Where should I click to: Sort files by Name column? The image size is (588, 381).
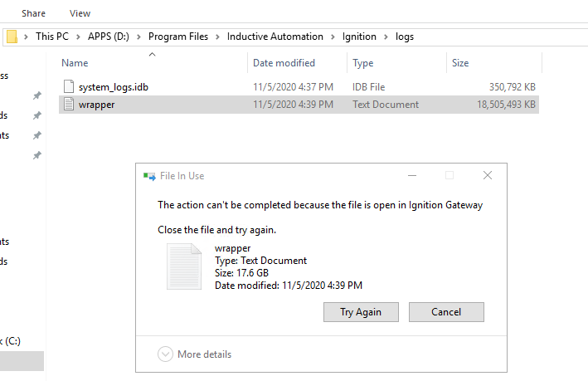(75, 63)
